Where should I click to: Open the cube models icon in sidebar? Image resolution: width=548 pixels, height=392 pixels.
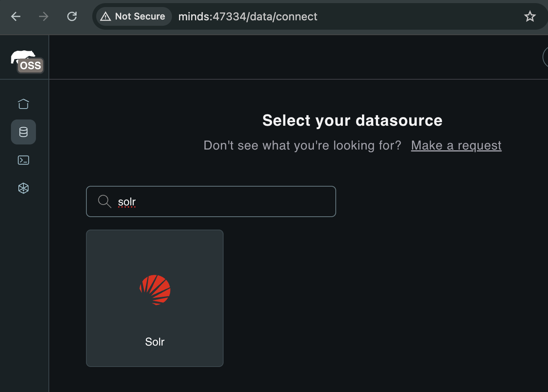pos(23,188)
